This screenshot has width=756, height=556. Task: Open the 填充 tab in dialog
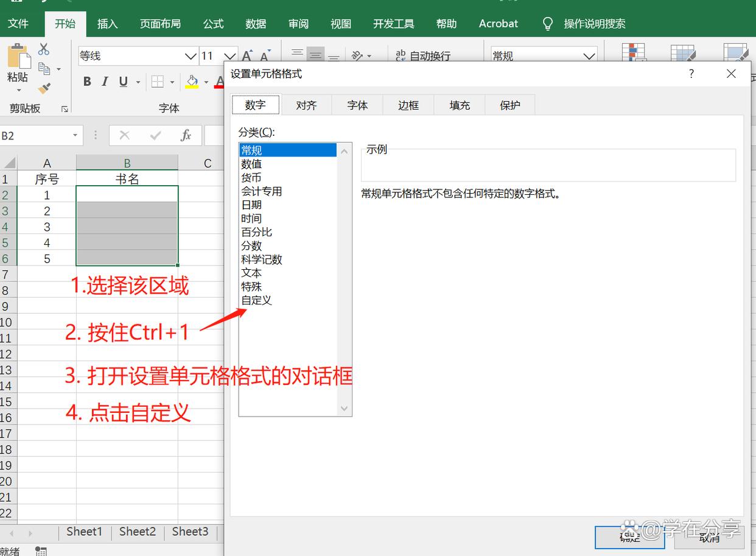(460, 105)
